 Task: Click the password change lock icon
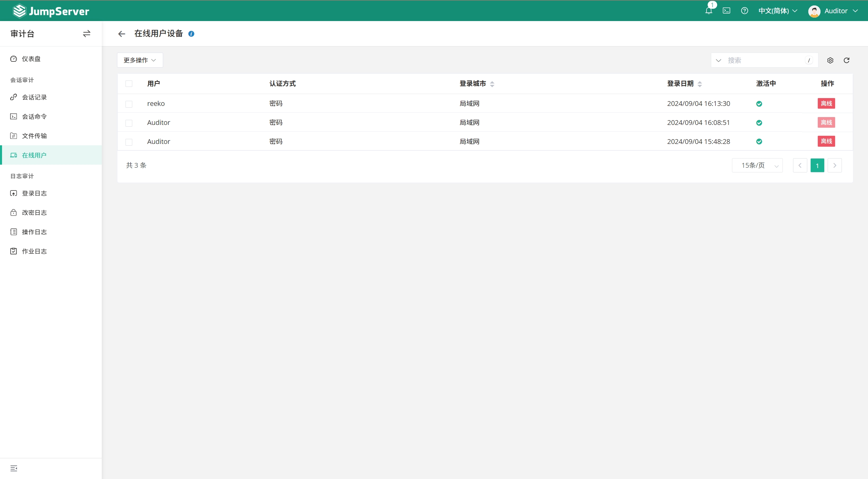tap(14, 213)
